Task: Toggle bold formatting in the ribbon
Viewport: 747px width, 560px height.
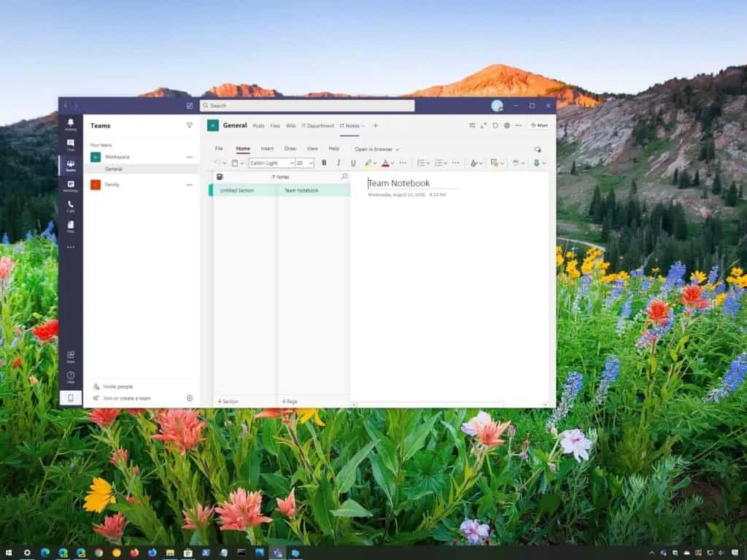Action: pyautogui.click(x=323, y=163)
